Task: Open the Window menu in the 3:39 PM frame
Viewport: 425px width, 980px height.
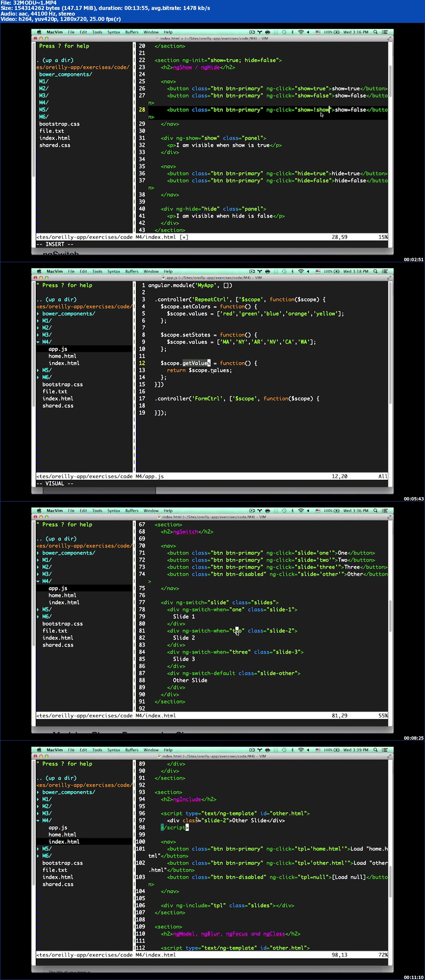Action: 151,750
